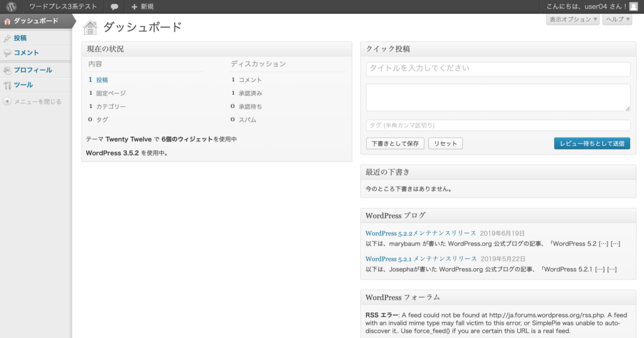
Task: Focus the quick post content textarea
Action: 498,97
